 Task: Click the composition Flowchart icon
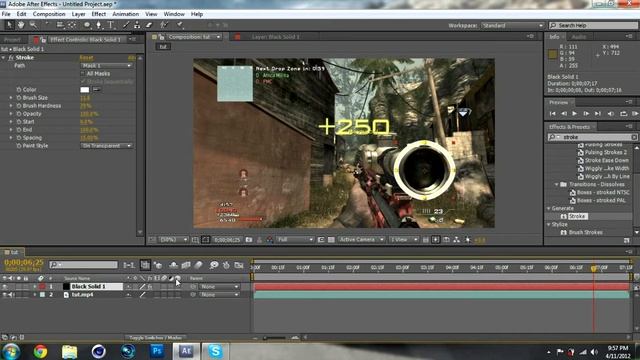coord(456,240)
